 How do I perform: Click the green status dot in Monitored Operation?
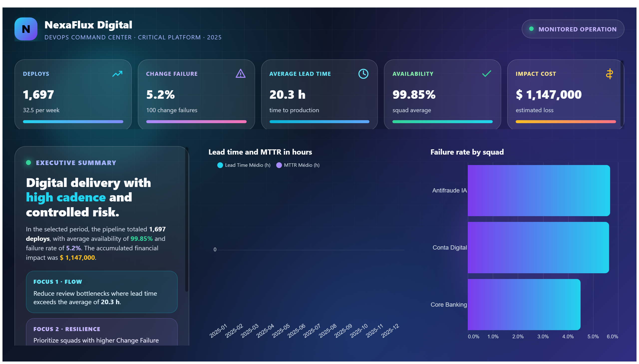tap(531, 29)
